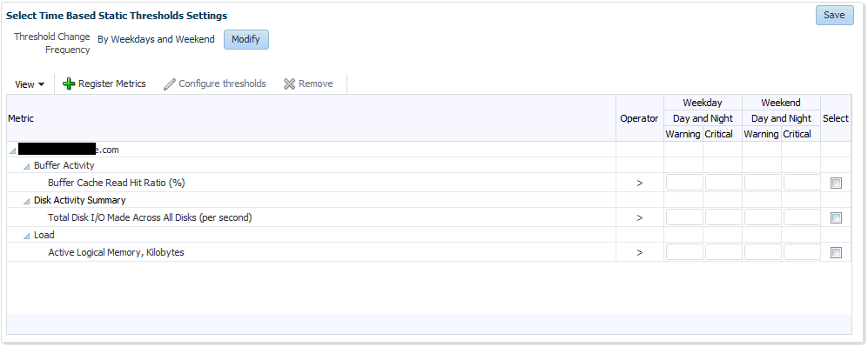Click the pencil Configure thresholds icon
This screenshot has height=347, width=868.
[x=170, y=84]
